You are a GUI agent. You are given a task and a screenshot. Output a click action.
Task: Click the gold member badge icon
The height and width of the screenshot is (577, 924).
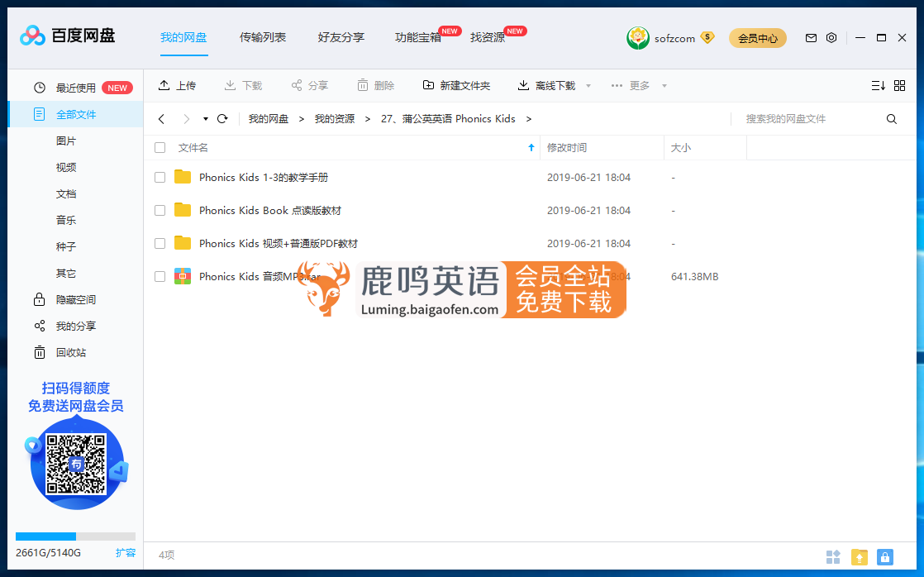click(x=707, y=38)
